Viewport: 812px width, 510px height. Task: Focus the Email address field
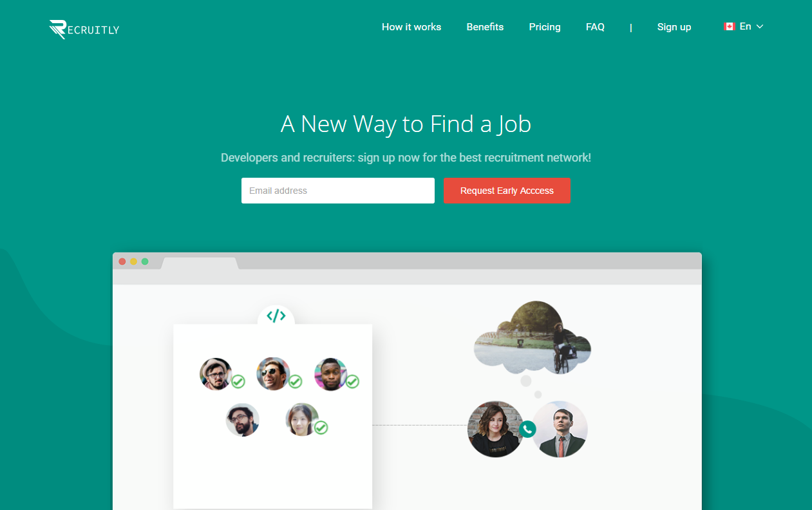338,191
